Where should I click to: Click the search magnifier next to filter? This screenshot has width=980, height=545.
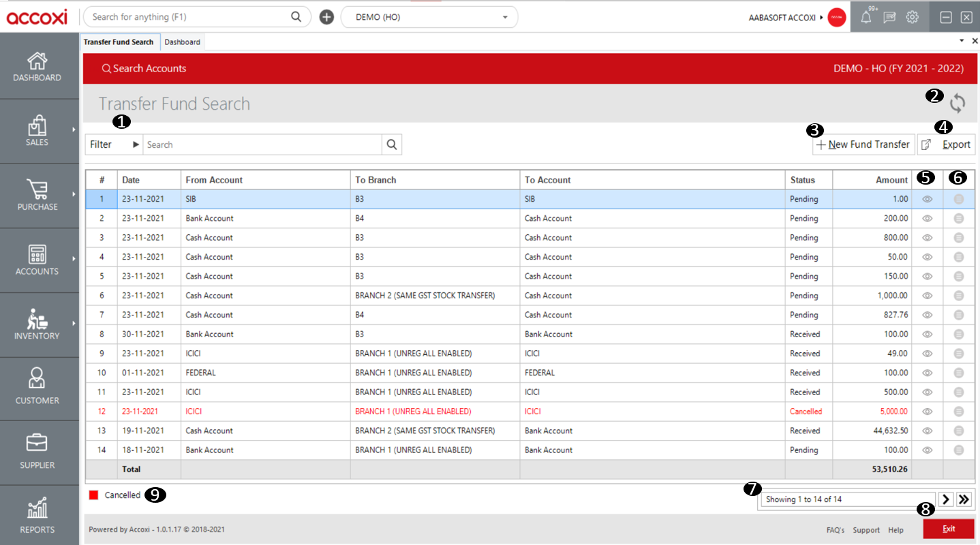(392, 144)
